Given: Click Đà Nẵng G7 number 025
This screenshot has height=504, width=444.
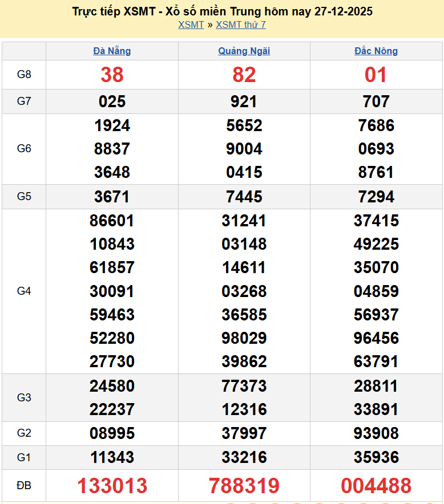Looking at the screenshot, I should (x=112, y=101).
